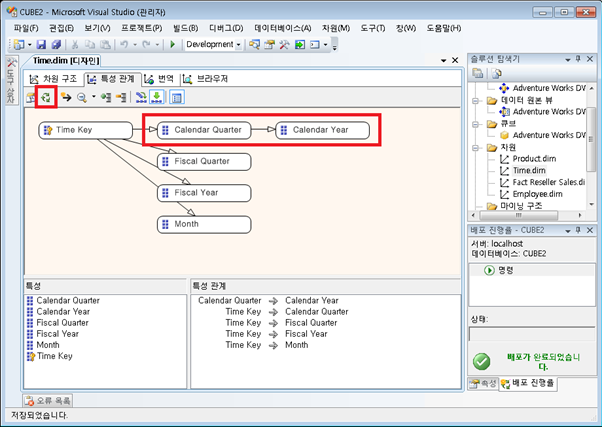Open the 디버그(D) menu
The image size is (602, 427).
pos(226,28)
